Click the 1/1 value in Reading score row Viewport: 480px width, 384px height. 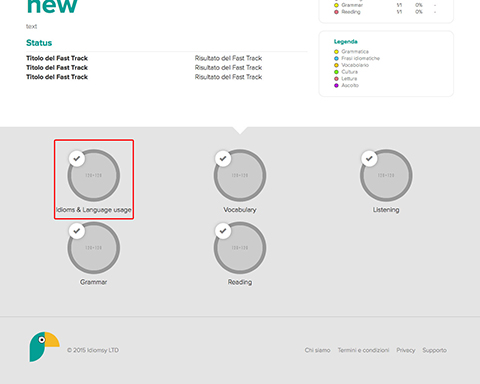399,12
